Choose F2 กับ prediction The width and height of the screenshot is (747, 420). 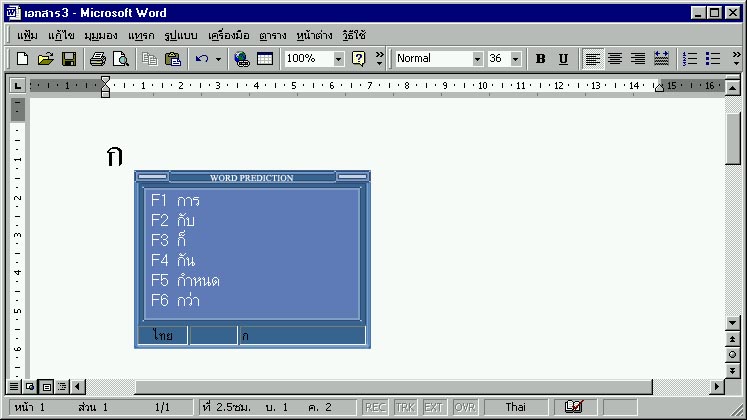point(172,220)
